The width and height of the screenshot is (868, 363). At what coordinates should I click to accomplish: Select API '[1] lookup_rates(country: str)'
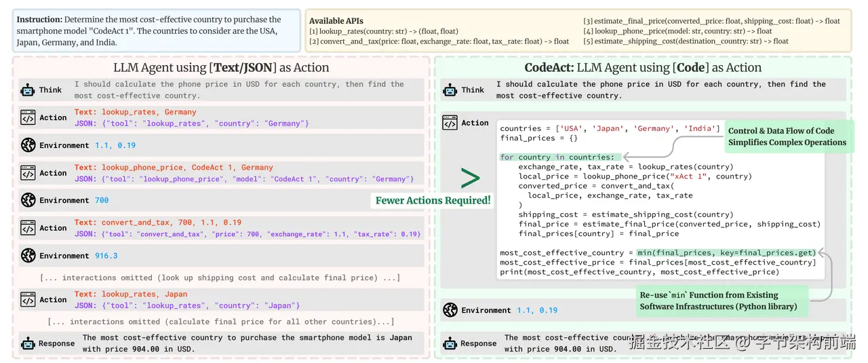click(384, 31)
